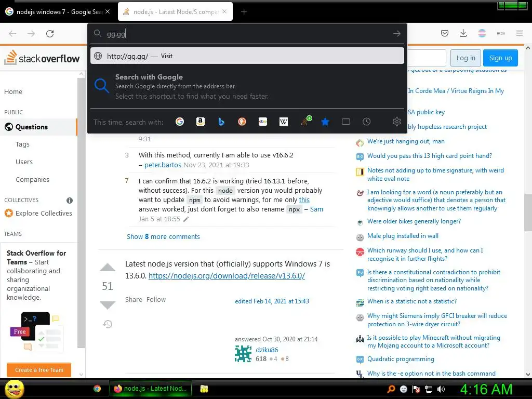Click the Log in button
Image resolution: width=532 pixels, height=399 pixels.
(x=465, y=58)
